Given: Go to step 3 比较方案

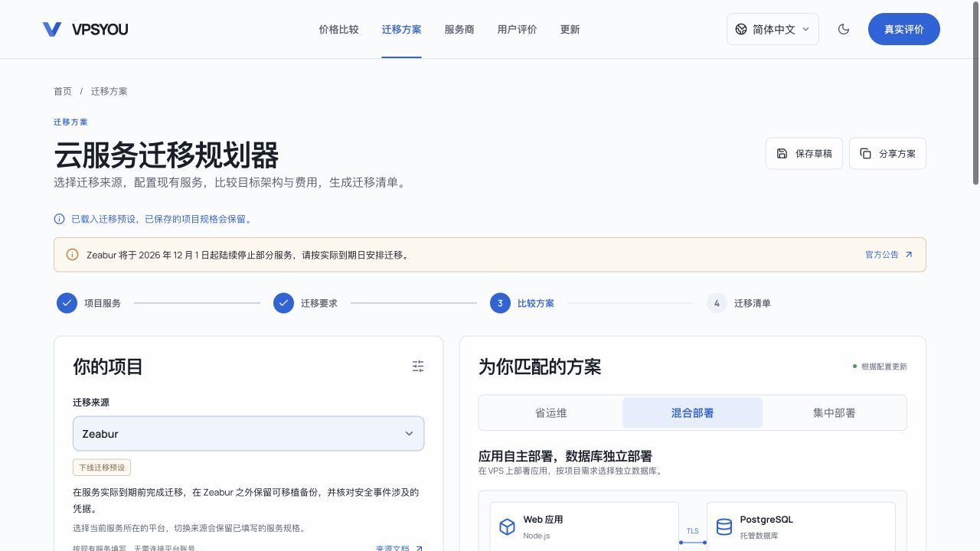Looking at the screenshot, I should (x=522, y=303).
